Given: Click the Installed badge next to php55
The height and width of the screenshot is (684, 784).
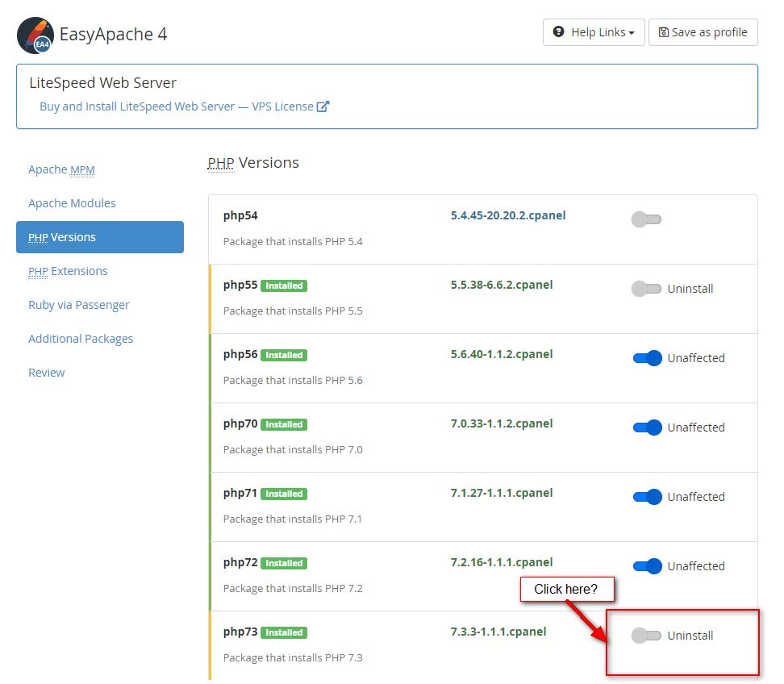Looking at the screenshot, I should coord(284,286).
